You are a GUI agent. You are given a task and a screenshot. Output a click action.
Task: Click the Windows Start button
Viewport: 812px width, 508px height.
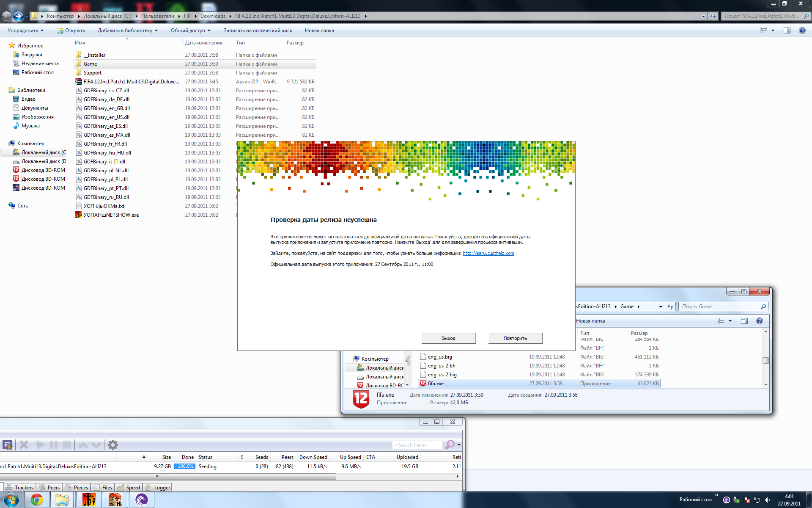[11, 500]
